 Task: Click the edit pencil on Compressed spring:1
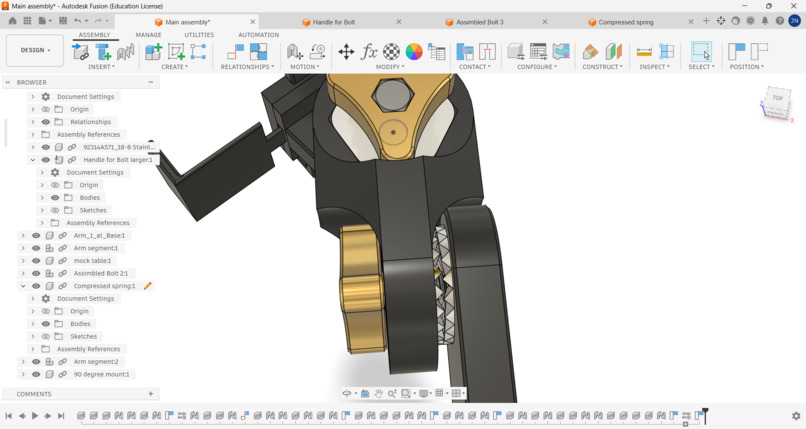(148, 286)
